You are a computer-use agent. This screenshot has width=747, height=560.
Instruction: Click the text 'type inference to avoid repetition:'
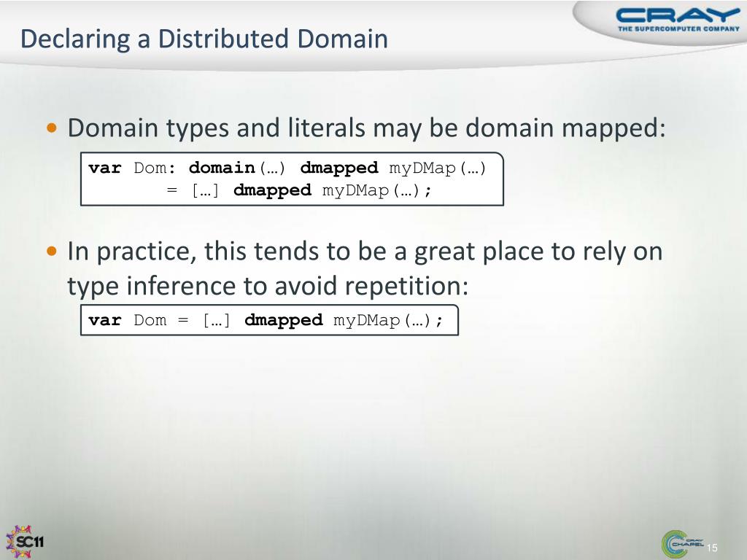(268, 286)
